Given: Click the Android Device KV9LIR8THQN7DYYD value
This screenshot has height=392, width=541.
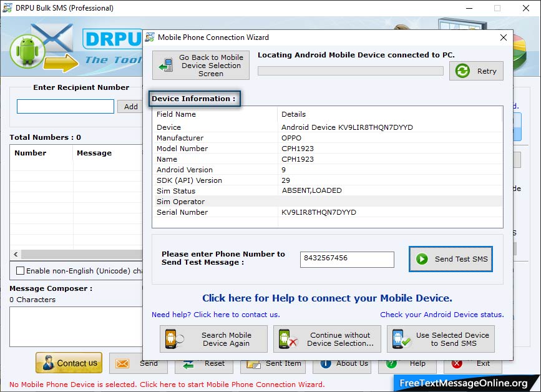Looking at the screenshot, I should pyautogui.click(x=347, y=127).
